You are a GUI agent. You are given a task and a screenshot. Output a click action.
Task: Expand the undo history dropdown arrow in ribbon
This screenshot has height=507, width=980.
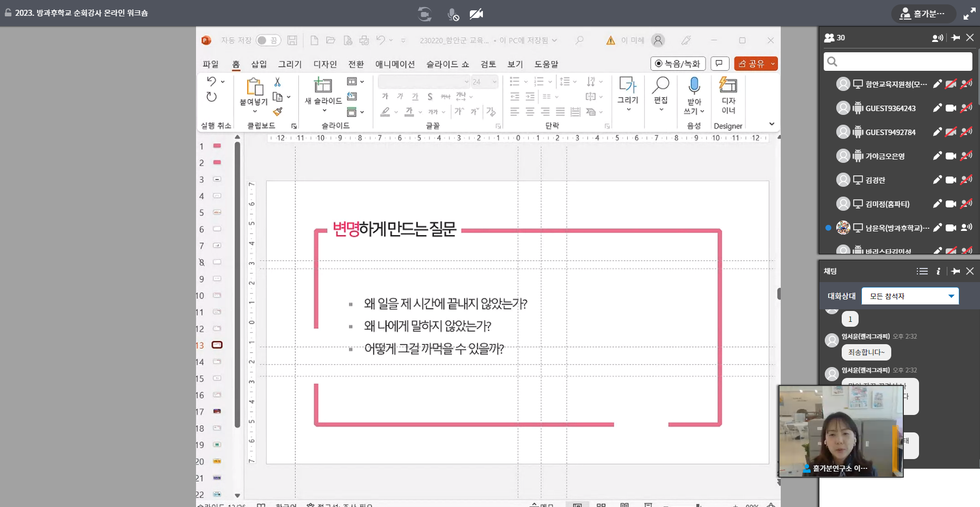pos(223,82)
